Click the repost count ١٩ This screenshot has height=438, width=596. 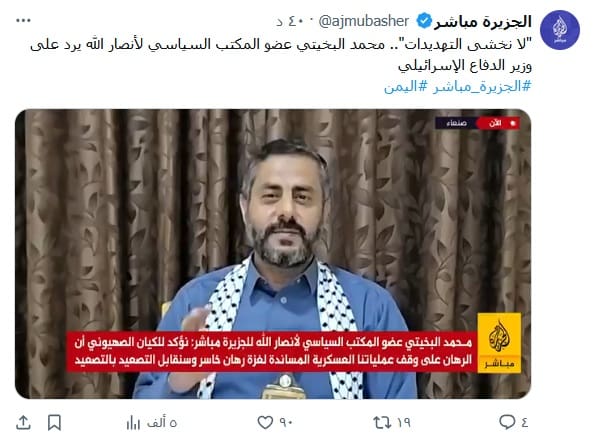(x=404, y=422)
